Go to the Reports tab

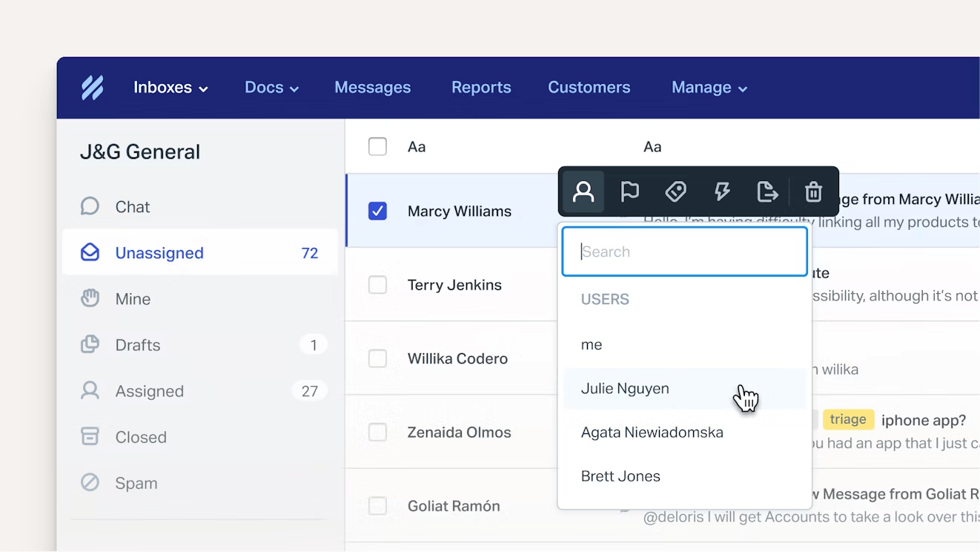pyautogui.click(x=481, y=88)
